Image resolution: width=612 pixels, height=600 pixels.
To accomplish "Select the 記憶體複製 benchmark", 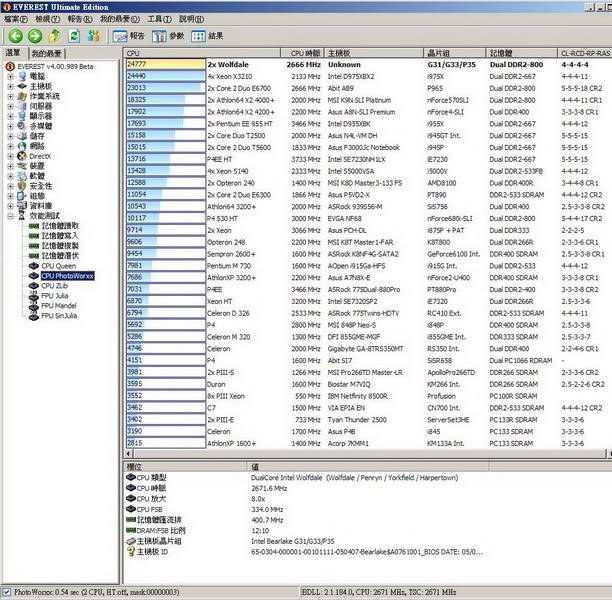I will (x=60, y=246).
